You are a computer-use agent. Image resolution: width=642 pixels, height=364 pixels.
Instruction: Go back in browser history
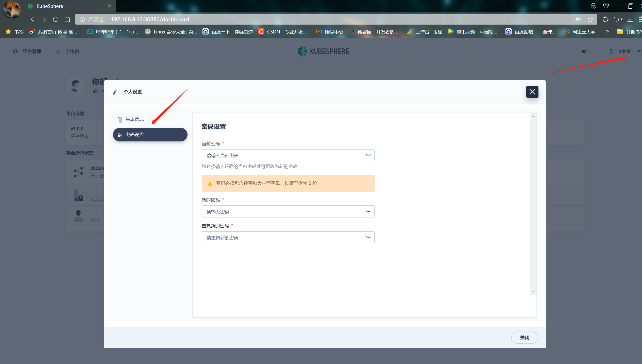pos(32,19)
